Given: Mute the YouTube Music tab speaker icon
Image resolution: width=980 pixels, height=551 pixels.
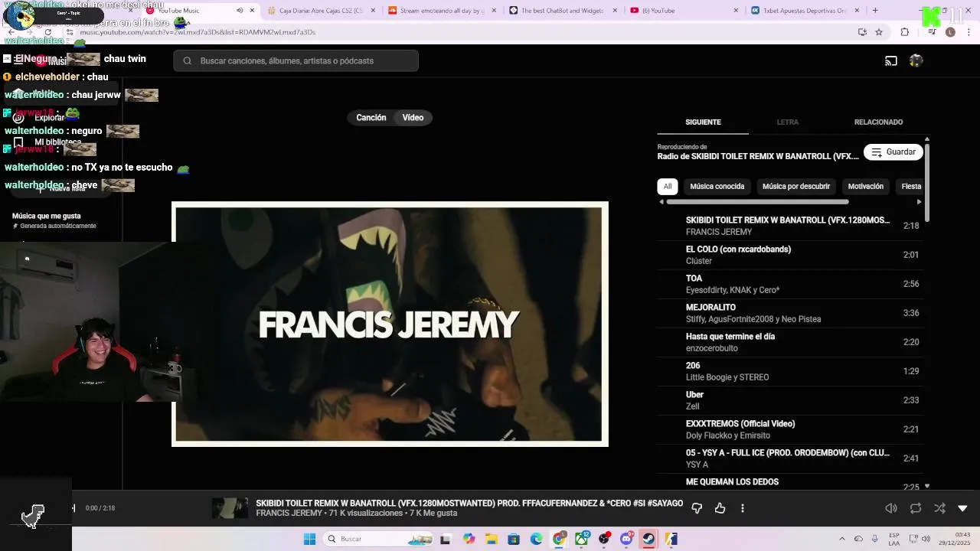Looking at the screenshot, I should [x=239, y=11].
